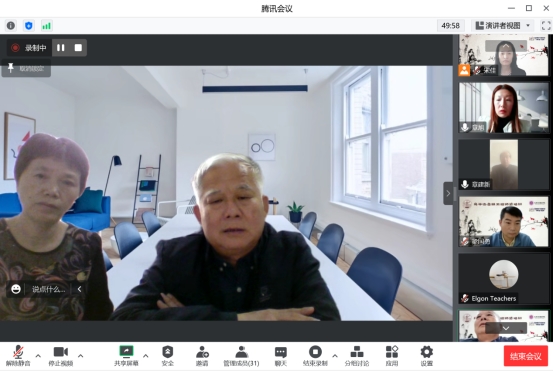Screen dimensions: 554x372
Task: Pause the recording
Action: click(x=61, y=48)
